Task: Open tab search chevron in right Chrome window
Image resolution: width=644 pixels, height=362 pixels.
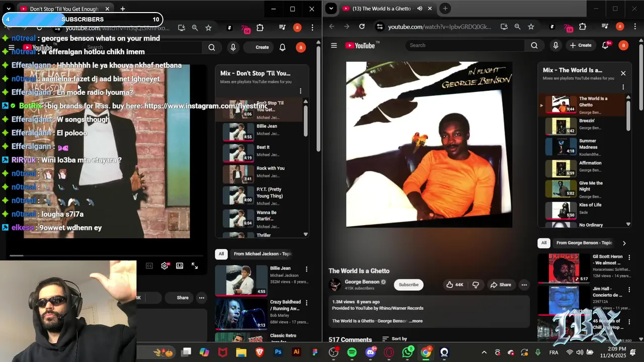Action: point(331,9)
